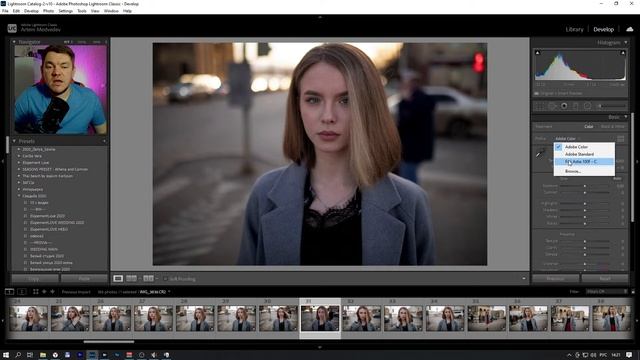Select the Adjustment Brush tool

click(x=612, y=106)
